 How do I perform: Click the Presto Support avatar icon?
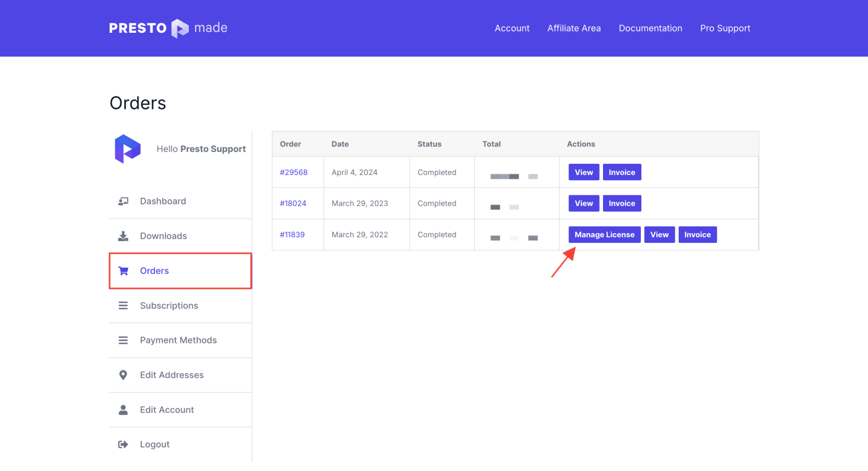click(x=128, y=149)
